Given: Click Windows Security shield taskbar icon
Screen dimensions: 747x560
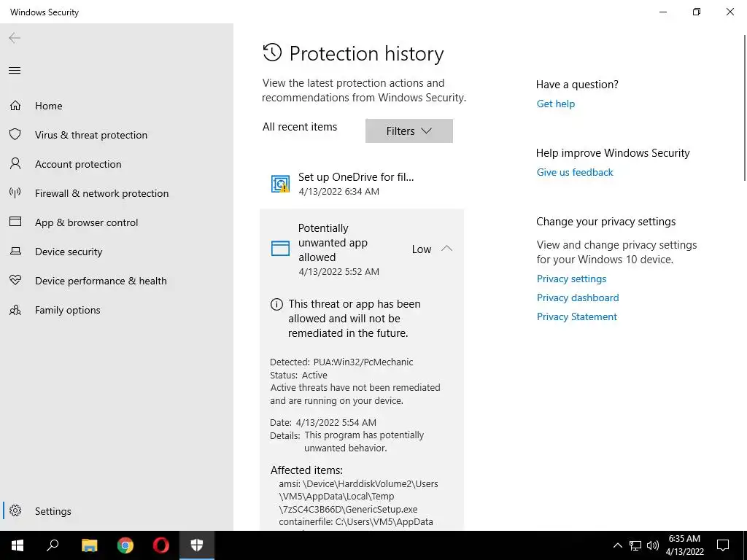Looking at the screenshot, I should [x=197, y=545].
